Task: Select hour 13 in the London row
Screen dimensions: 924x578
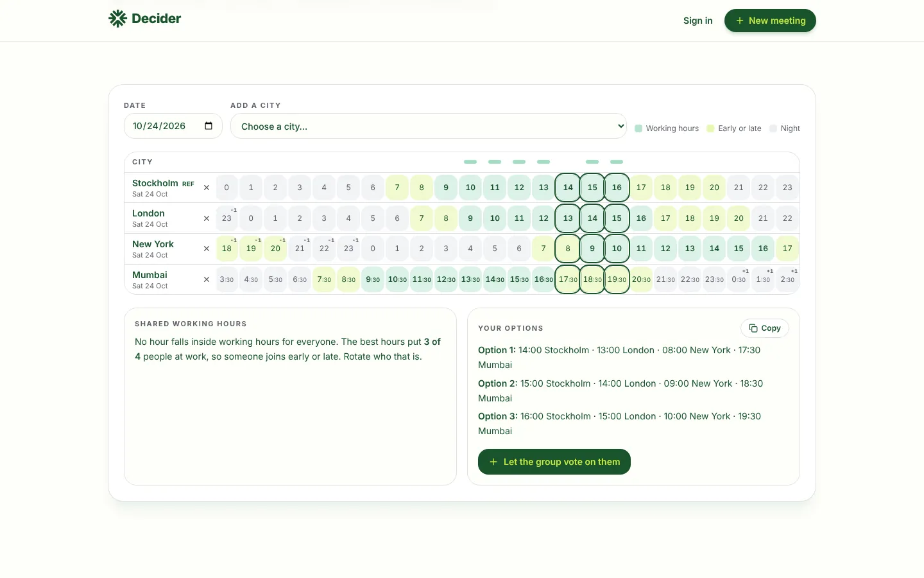Action: click(x=568, y=218)
